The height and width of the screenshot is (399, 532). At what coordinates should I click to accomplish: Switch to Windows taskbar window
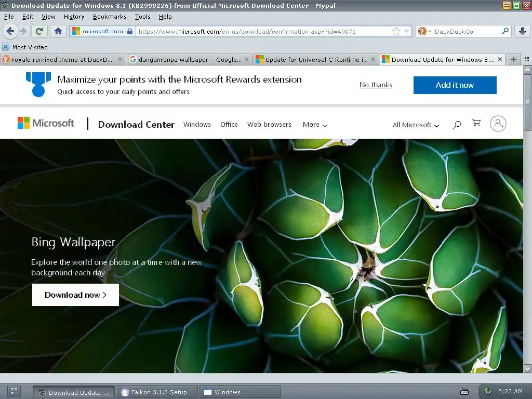point(240,392)
